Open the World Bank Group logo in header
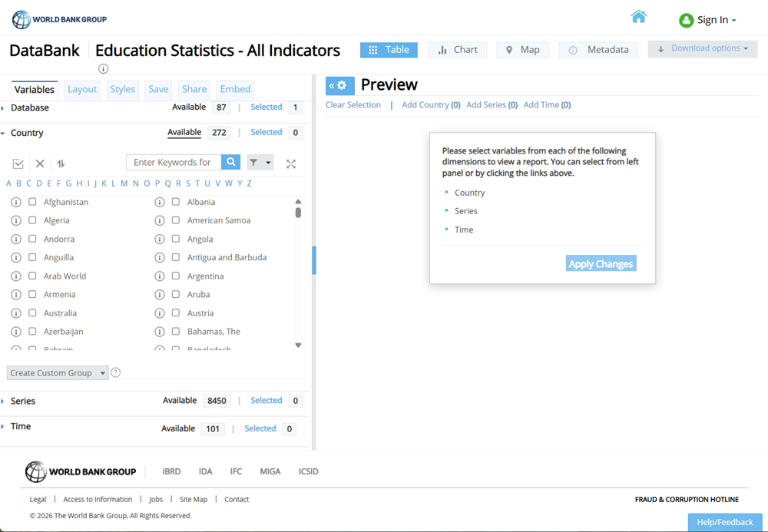 click(59, 20)
